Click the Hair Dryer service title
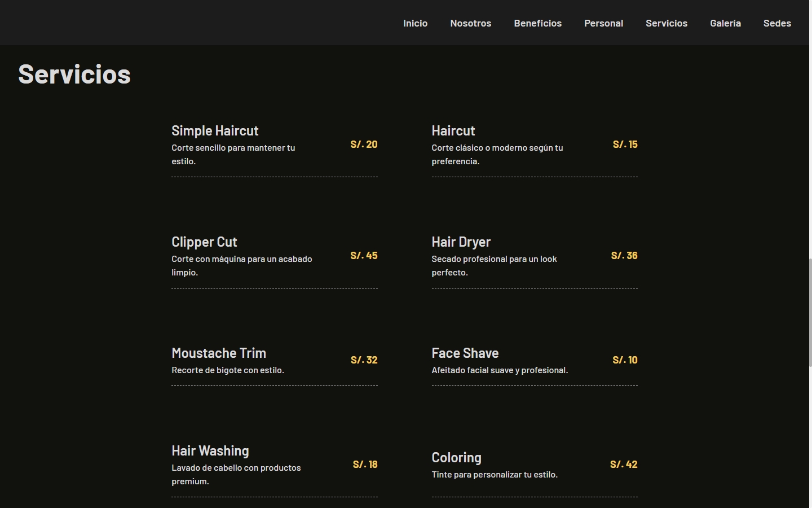 461,242
